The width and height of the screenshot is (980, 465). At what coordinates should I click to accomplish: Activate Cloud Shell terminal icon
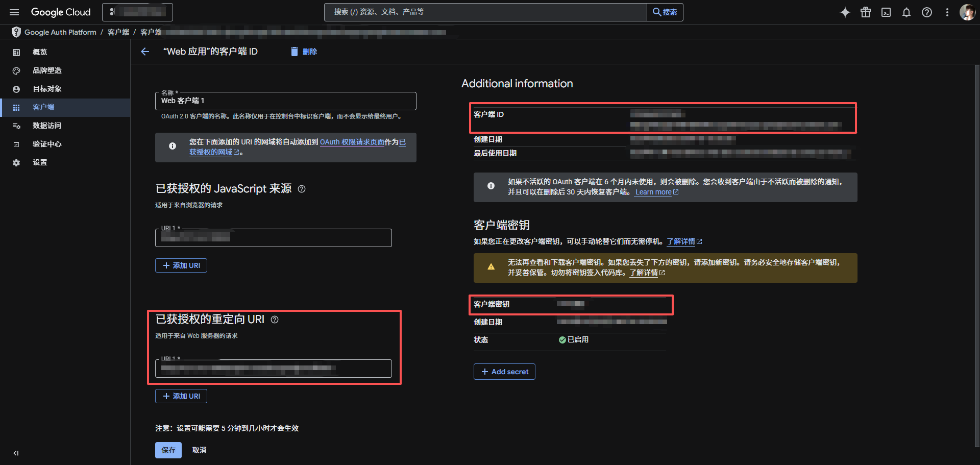click(886, 12)
